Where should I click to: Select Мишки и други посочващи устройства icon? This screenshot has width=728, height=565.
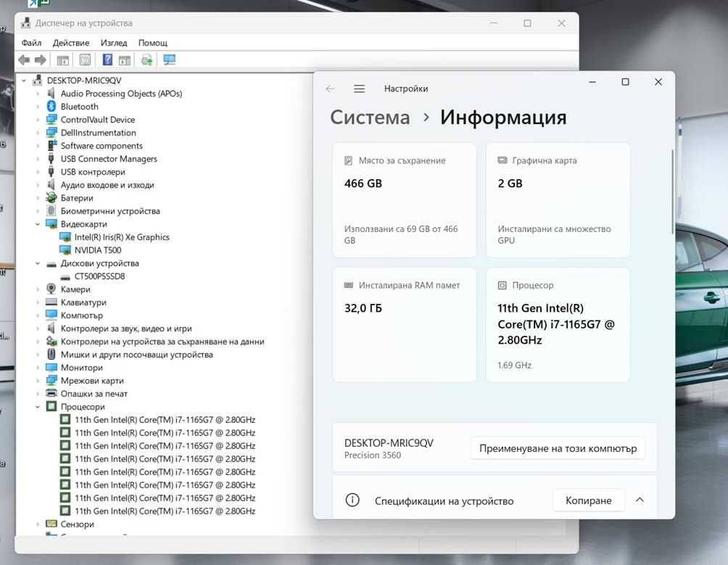point(51,354)
